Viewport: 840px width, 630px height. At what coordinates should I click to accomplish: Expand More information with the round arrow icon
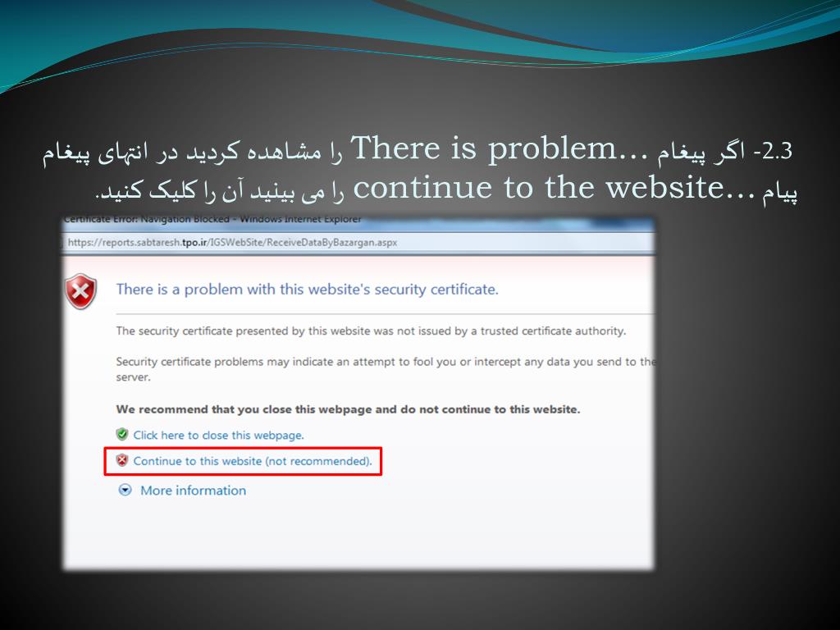pyautogui.click(x=125, y=490)
